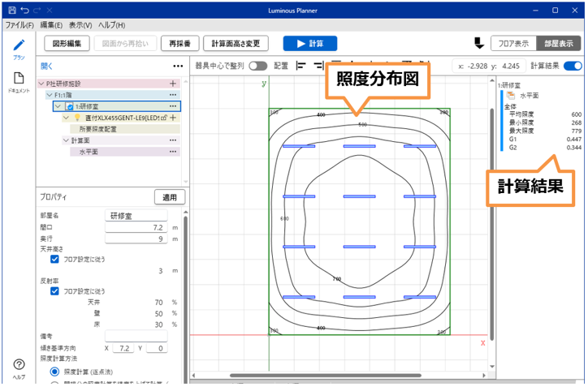Toggle the 器具中心で整列 switch

(x=258, y=66)
